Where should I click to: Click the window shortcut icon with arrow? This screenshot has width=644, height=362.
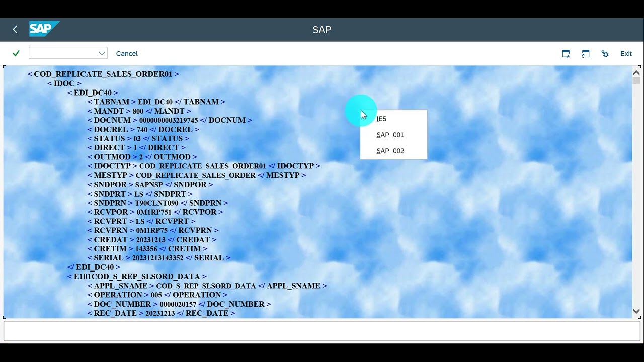click(x=586, y=54)
